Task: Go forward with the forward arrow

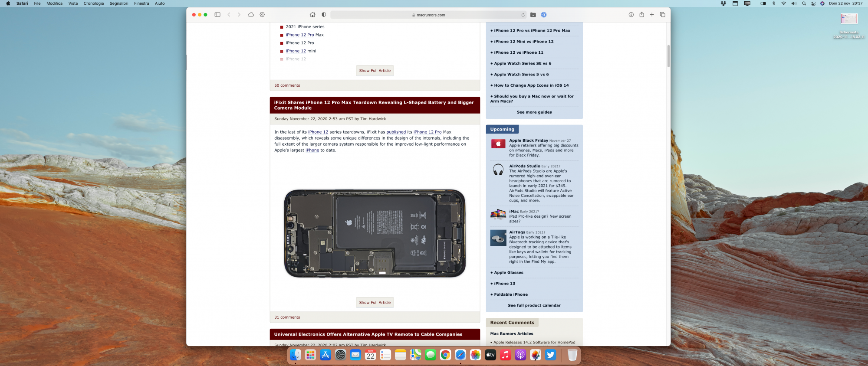Action: [x=239, y=15]
